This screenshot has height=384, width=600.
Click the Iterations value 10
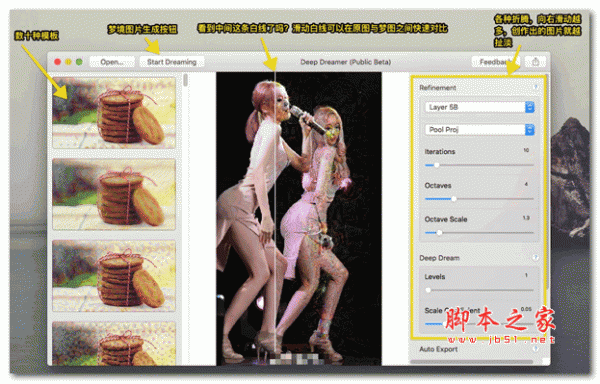point(526,150)
